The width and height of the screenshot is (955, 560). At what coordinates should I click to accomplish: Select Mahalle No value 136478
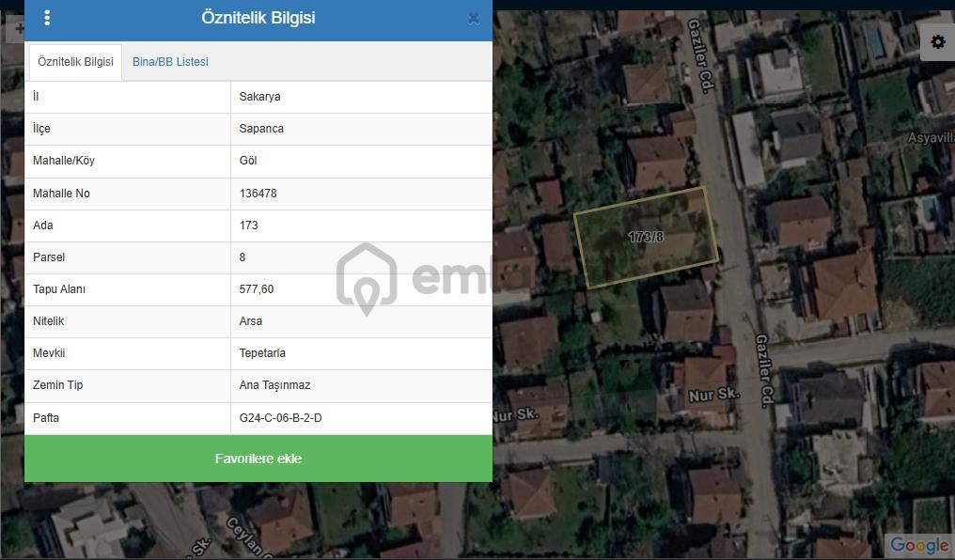tap(258, 193)
